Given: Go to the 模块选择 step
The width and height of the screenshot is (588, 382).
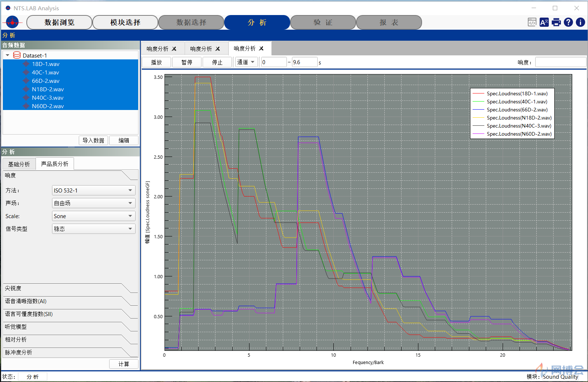Looking at the screenshot, I should coord(125,22).
